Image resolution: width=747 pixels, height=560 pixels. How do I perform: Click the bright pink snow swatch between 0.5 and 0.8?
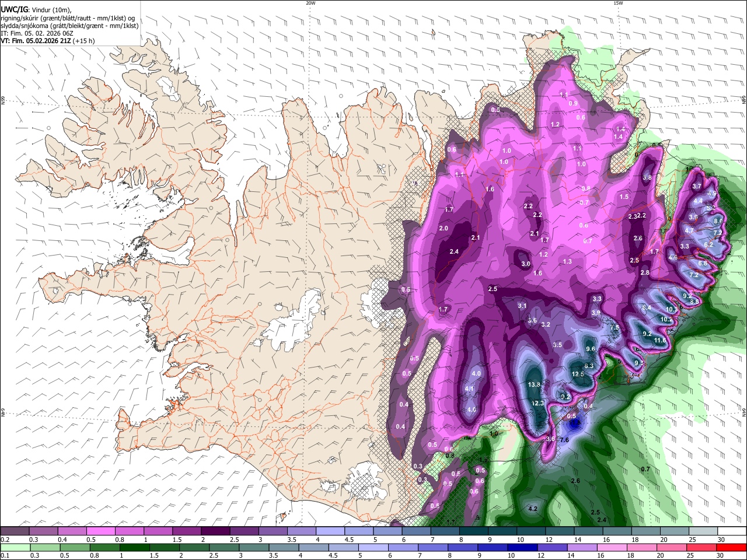(101, 531)
